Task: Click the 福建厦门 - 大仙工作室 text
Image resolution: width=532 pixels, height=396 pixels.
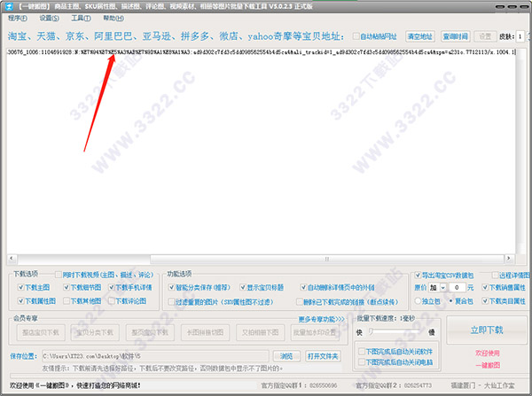Action: pos(482,385)
